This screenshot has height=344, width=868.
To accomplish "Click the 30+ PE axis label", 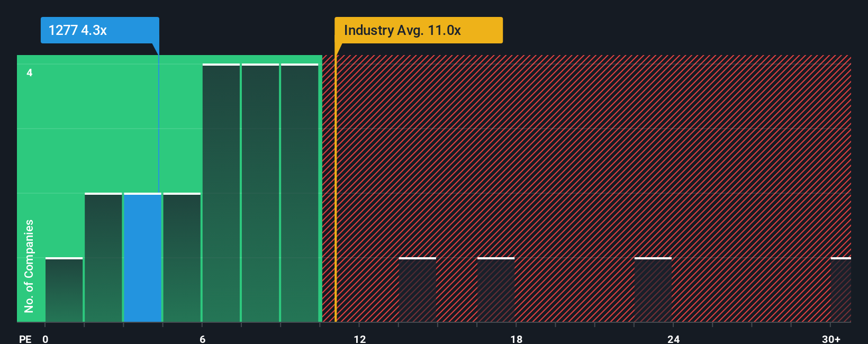I will 831,339.
